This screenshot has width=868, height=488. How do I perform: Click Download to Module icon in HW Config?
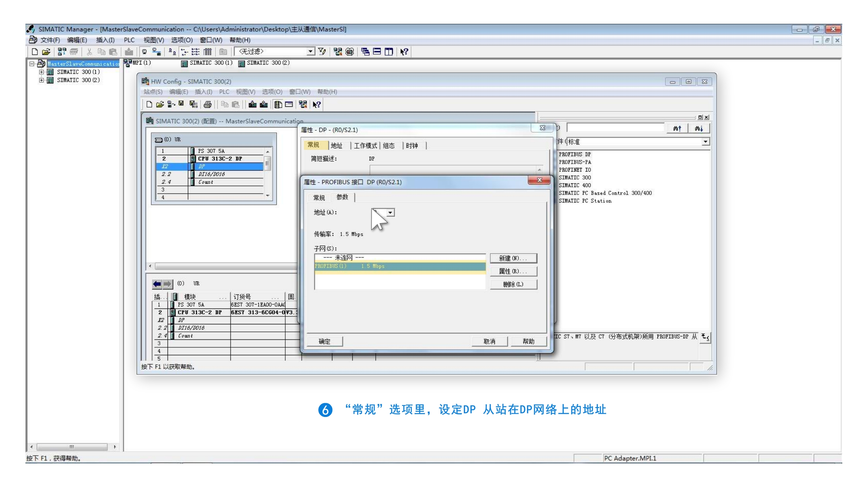click(252, 105)
